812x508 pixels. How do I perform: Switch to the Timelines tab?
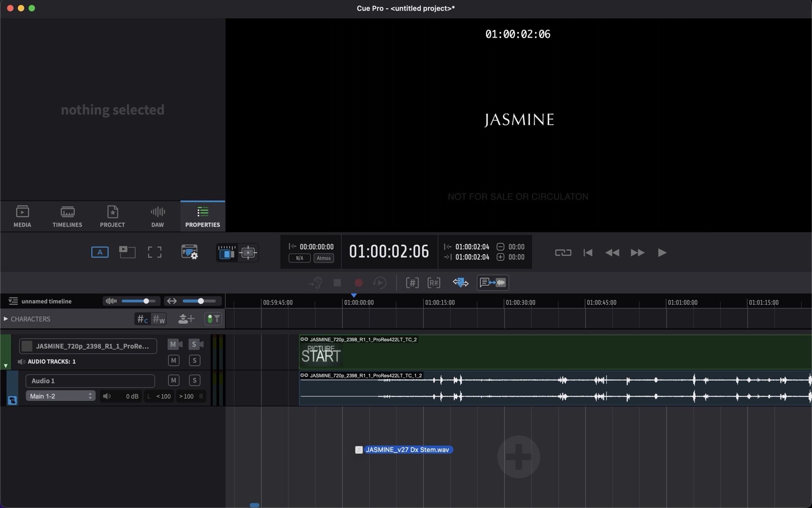[x=67, y=216]
